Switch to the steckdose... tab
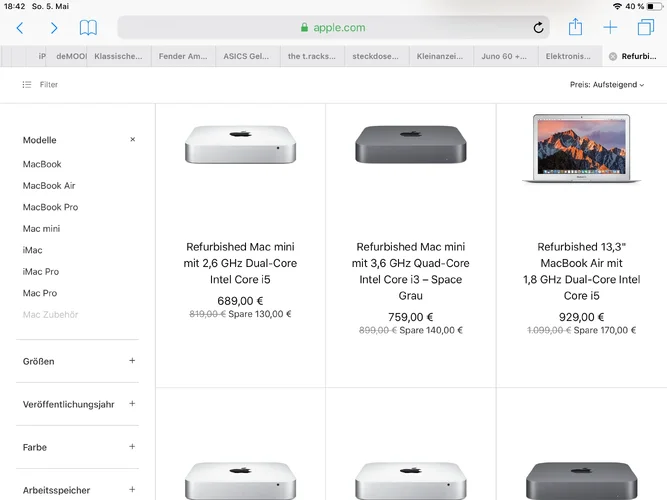 point(376,56)
